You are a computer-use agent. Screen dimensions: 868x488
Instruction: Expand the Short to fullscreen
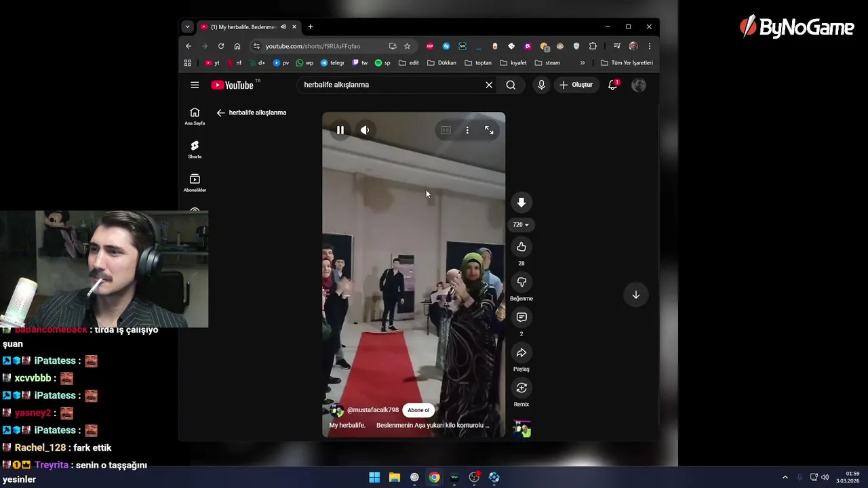[x=489, y=130]
